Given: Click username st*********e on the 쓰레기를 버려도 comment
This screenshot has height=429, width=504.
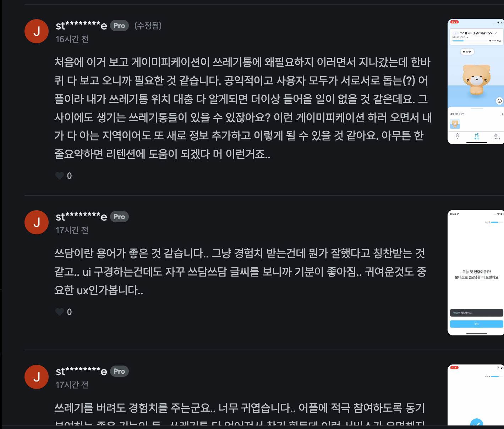Looking at the screenshot, I should 81,371.
